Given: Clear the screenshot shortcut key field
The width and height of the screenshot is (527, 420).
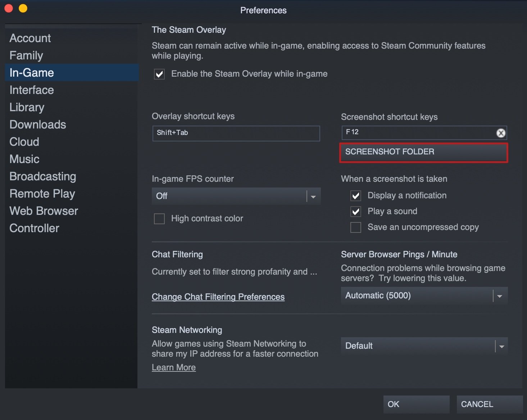Looking at the screenshot, I should [500, 133].
